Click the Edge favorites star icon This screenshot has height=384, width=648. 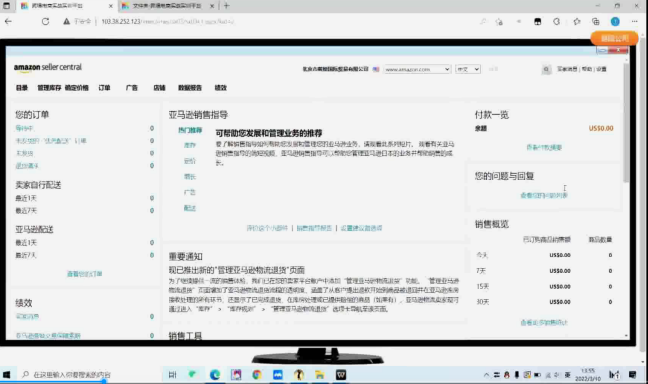click(577, 21)
